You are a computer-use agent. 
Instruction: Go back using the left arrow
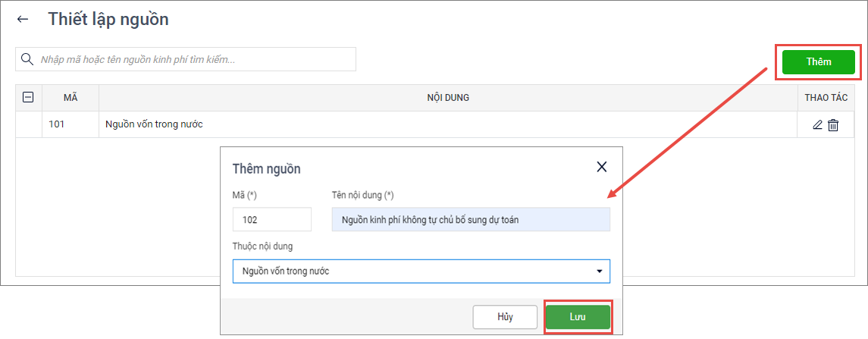[23, 20]
